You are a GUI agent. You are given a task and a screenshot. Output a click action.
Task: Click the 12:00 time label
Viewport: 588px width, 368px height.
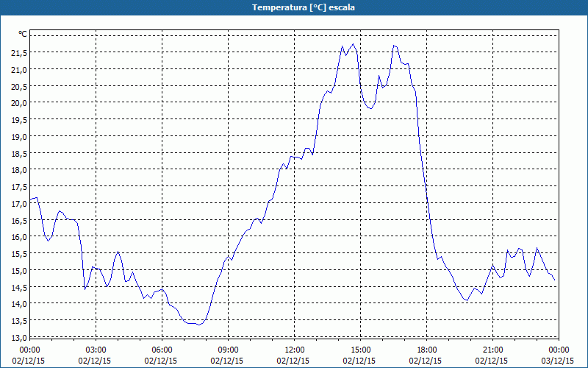(x=295, y=350)
